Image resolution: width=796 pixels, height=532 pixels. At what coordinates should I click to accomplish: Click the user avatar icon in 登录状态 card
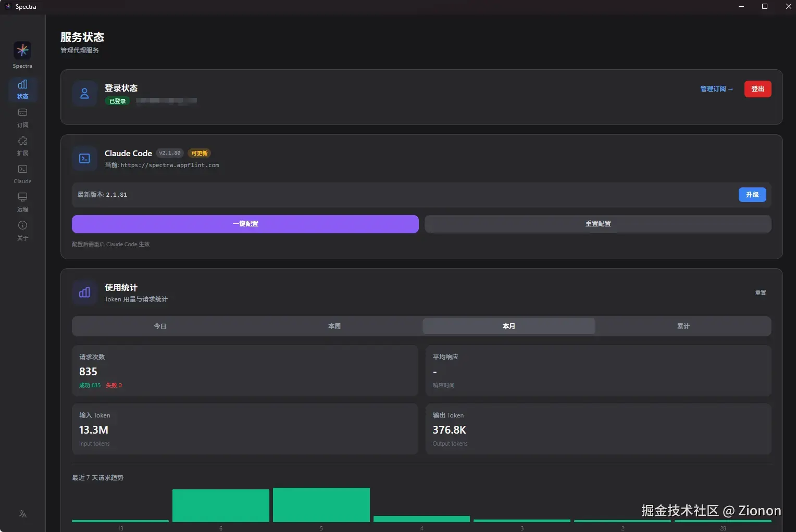pyautogui.click(x=84, y=94)
